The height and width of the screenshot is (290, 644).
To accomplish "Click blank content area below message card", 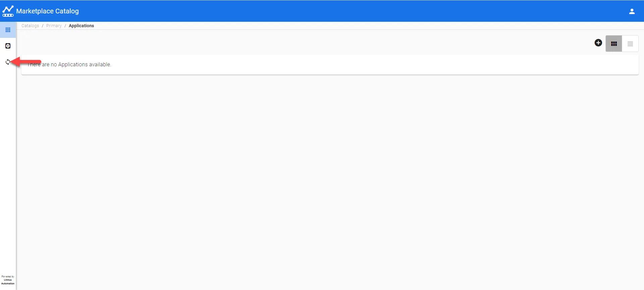I will (x=330, y=181).
